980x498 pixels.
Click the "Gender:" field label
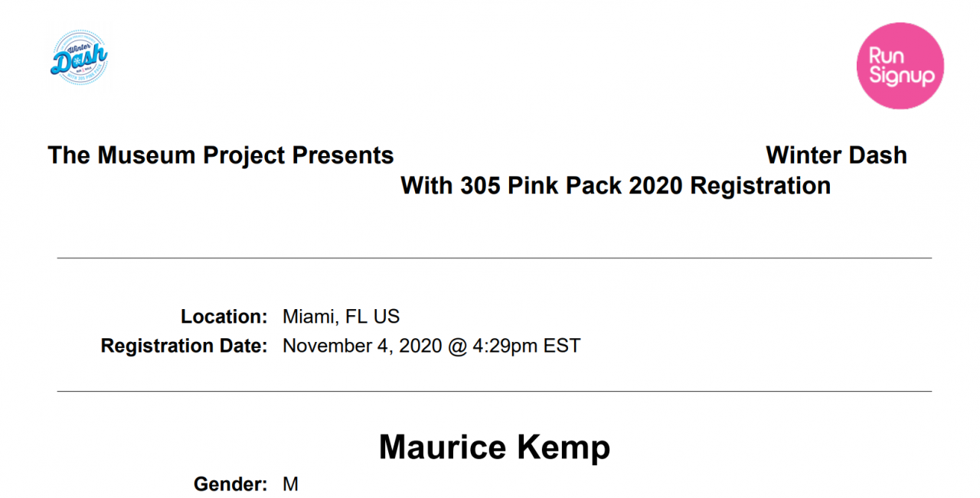click(230, 484)
